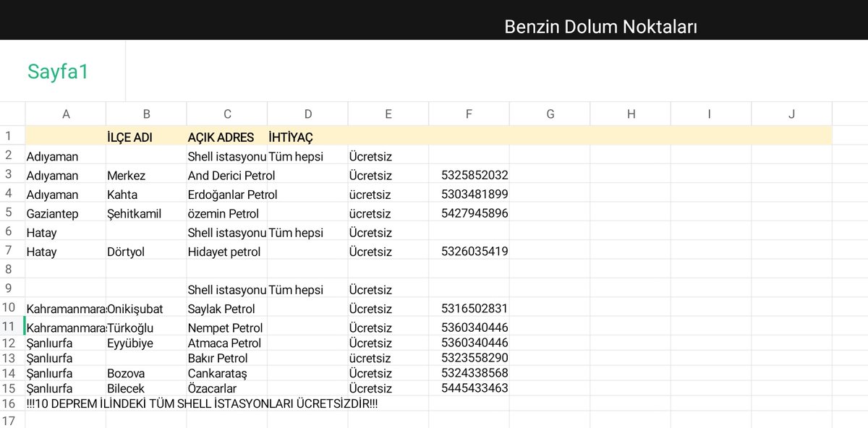Select the 'Şehitkamil' cell
The width and height of the screenshot is (868, 428).
[x=146, y=213]
